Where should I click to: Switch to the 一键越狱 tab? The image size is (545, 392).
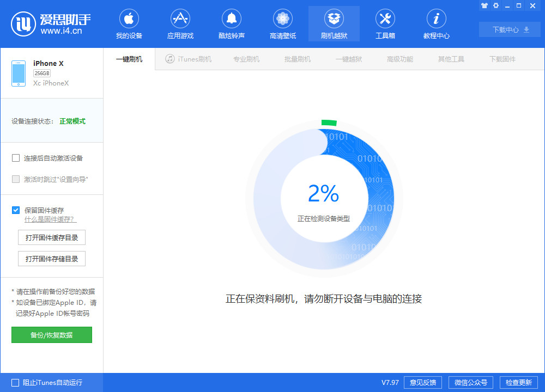[349, 59]
